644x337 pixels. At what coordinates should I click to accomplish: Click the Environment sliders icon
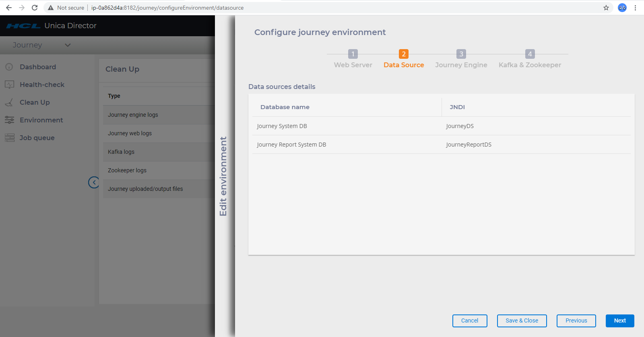pyautogui.click(x=9, y=120)
